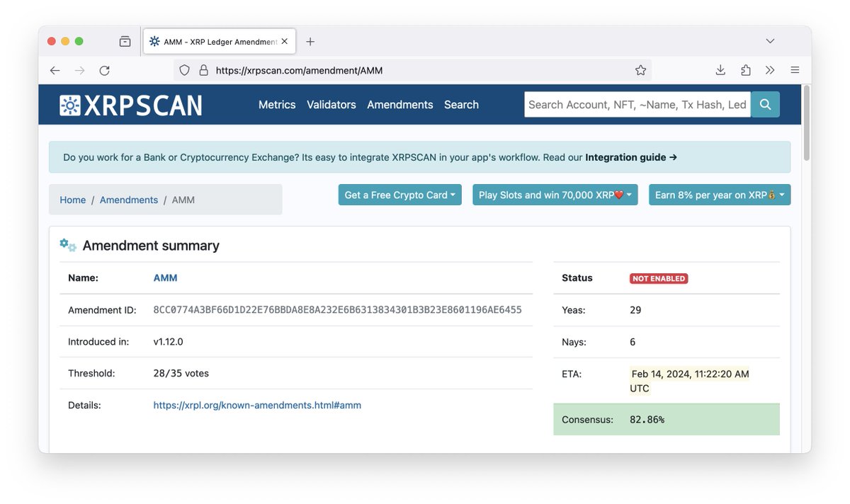Screen dimensions: 850x504
Task: Click the 28/35 votes threshold value
Action: point(181,373)
